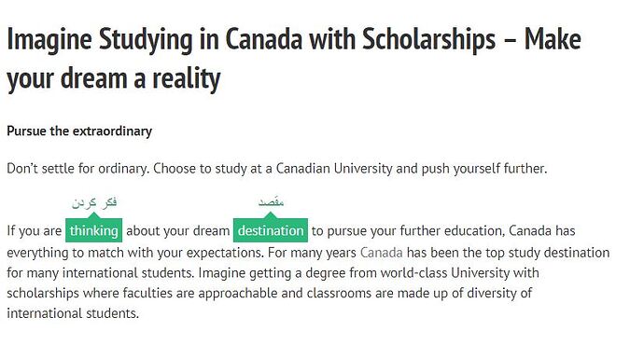Click the words "Canadian University" in the paragraph
644x345 pixels.
334,168
